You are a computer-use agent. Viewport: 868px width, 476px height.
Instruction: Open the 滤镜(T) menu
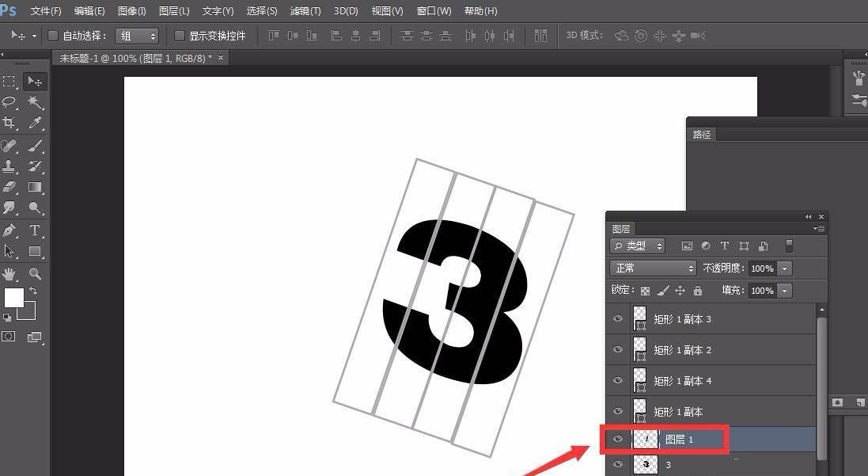(305, 11)
